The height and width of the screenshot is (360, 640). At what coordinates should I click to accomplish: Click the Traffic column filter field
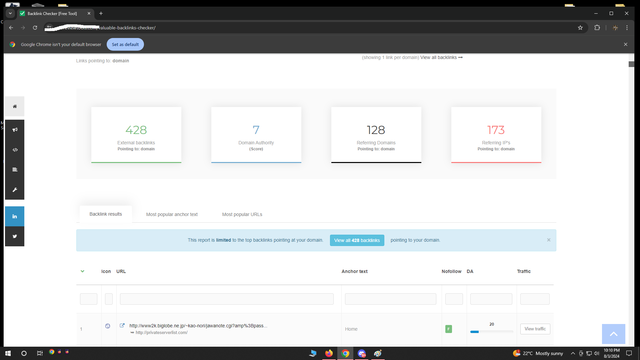(535, 299)
